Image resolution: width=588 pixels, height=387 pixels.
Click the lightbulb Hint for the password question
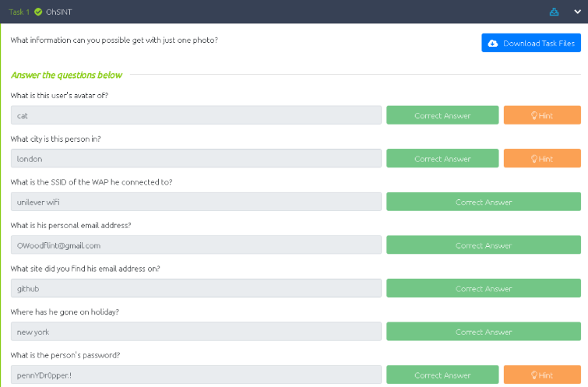(542, 375)
